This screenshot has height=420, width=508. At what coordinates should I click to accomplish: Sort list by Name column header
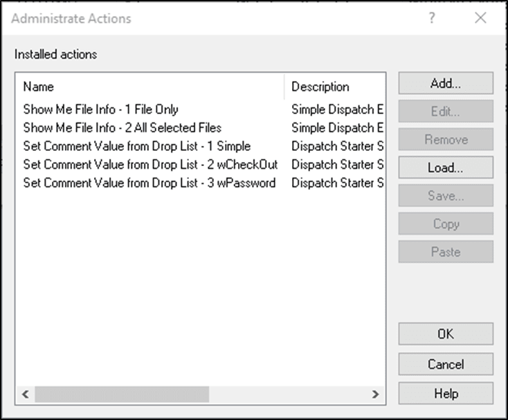tap(150, 86)
